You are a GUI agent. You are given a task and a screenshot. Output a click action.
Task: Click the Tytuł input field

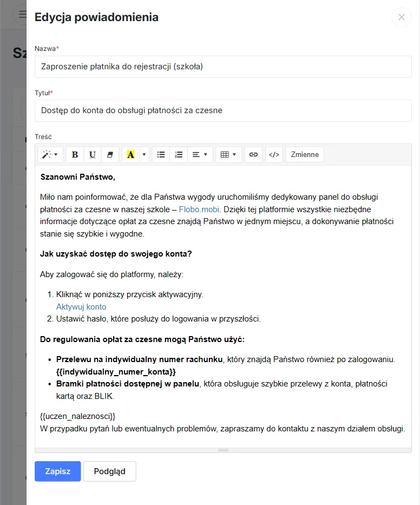[223, 110]
